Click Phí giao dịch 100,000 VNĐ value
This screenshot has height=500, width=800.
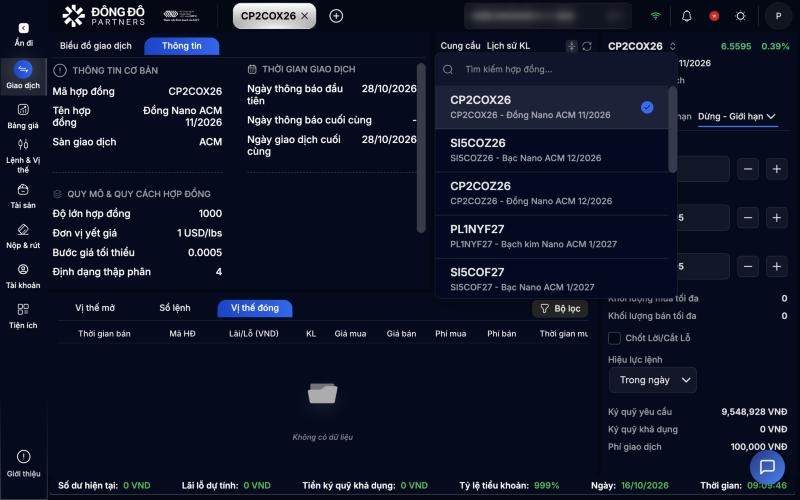(x=759, y=447)
